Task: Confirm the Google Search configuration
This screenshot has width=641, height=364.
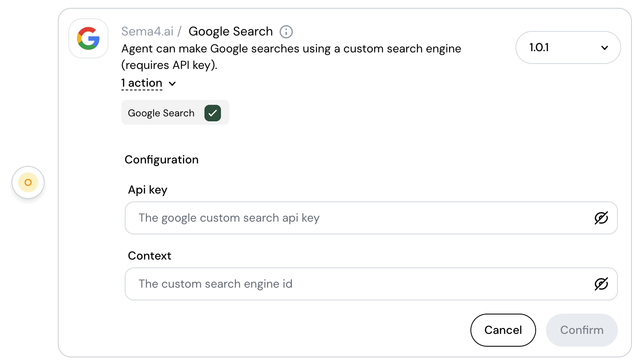Action: coord(582,330)
